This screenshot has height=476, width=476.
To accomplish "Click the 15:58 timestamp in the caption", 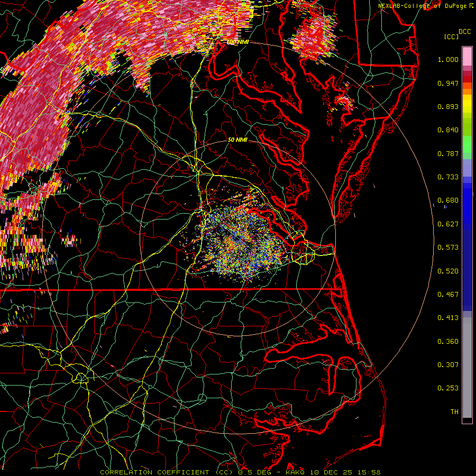I will click(x=369, y=472).
